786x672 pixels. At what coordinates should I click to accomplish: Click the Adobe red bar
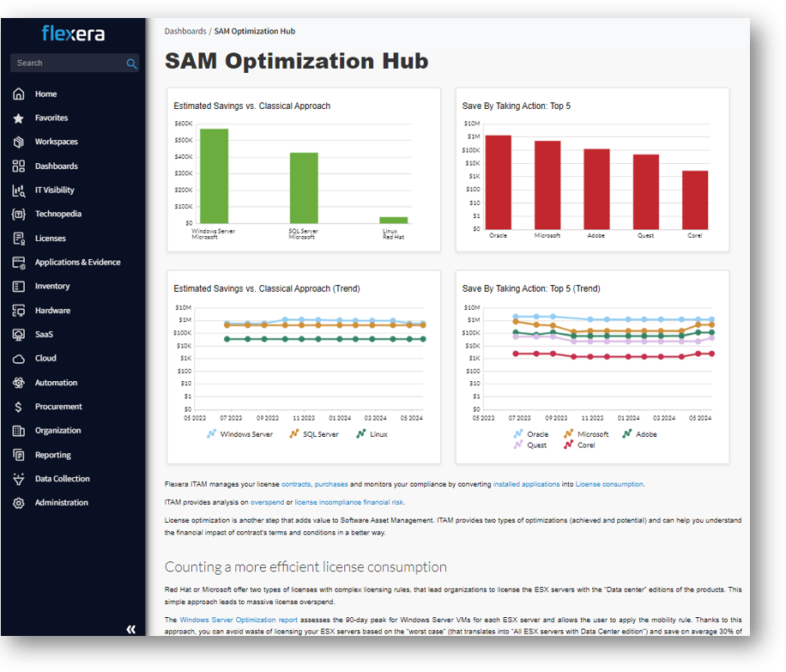click(596, 190)
